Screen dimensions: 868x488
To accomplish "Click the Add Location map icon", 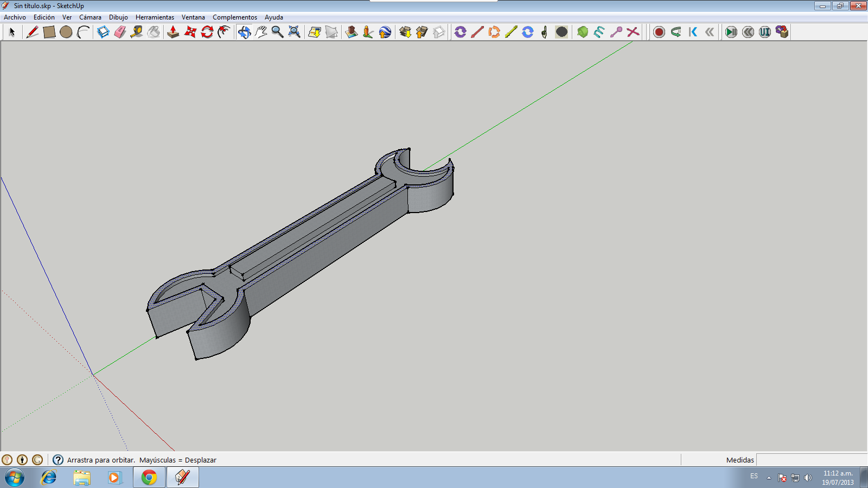I will point(315,32).
